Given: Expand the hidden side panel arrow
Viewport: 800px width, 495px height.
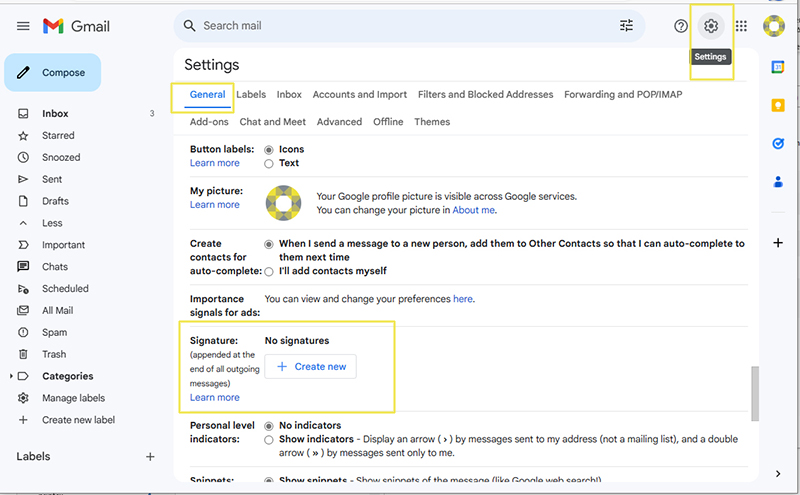Looking at the screenshot, I should [x=778, y=473].
